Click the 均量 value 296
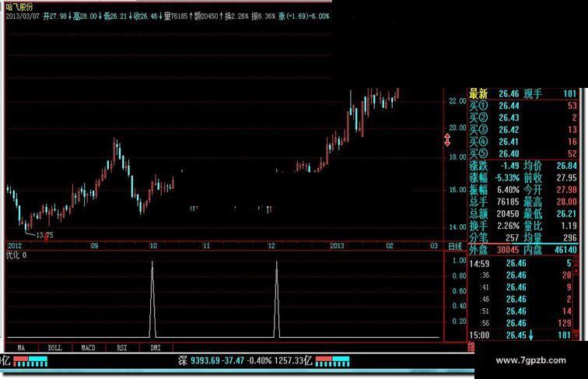This screenshot has width=588, height=379. pyautogui.click(x=570, y=238)
